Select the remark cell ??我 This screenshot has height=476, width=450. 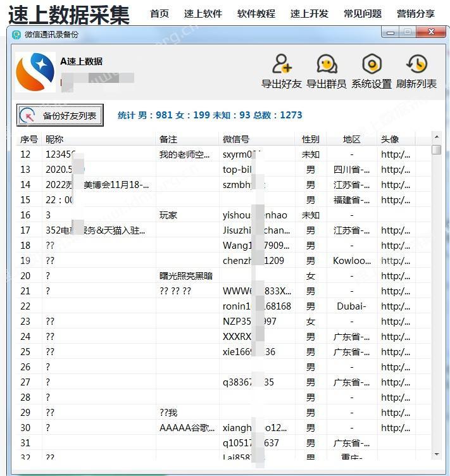(x=168, y=413)
